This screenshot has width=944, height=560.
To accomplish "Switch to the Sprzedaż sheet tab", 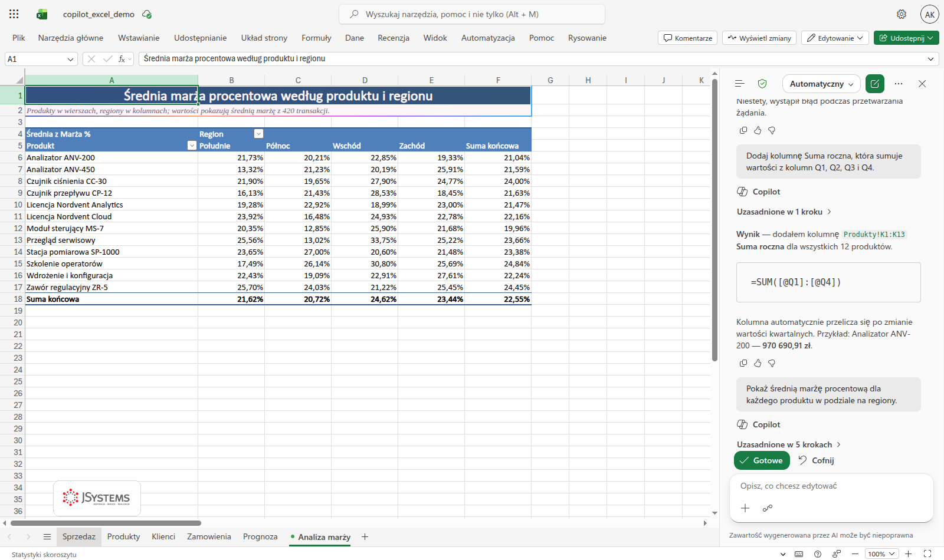I will pos(79,537).
